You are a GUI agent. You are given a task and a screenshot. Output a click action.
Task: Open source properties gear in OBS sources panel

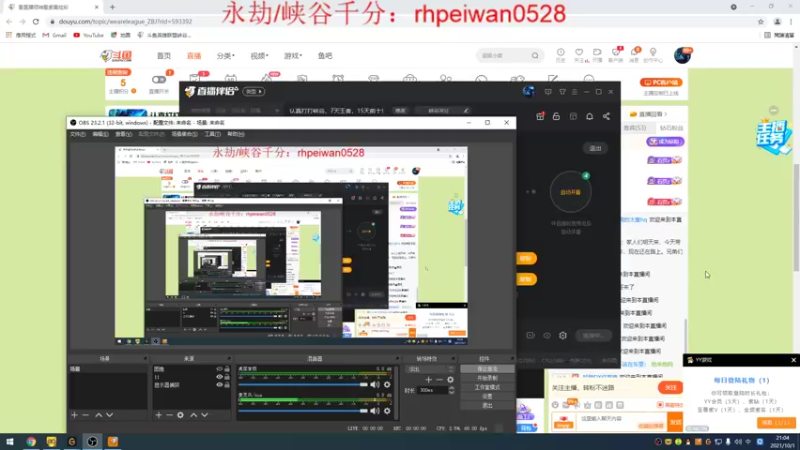point(181,415)
